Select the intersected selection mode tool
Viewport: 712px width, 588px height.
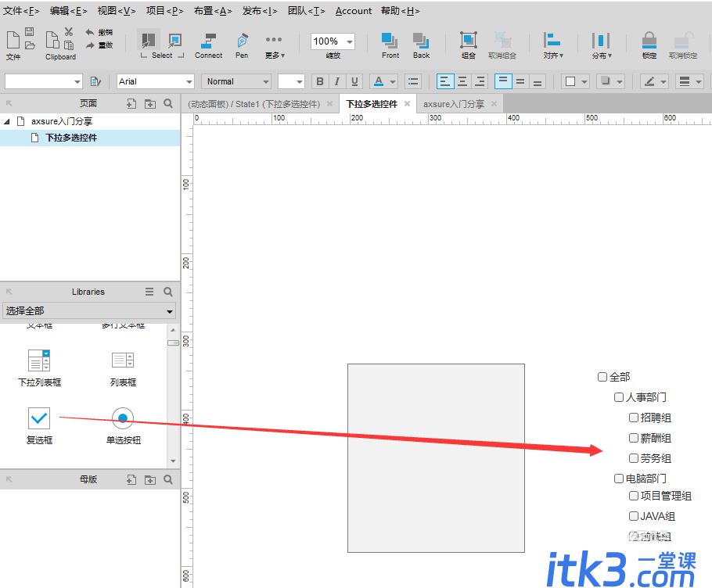(149, 41)
